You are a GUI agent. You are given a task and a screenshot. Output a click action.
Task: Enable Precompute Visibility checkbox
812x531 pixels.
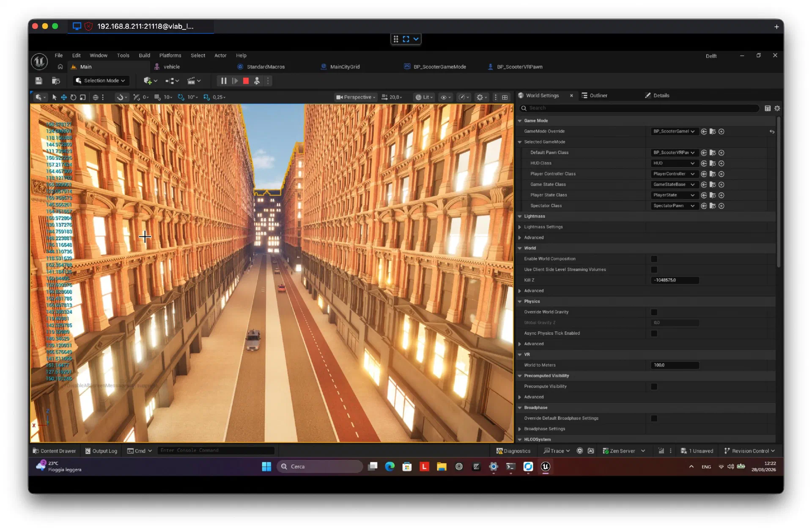[x=654, y=387]
